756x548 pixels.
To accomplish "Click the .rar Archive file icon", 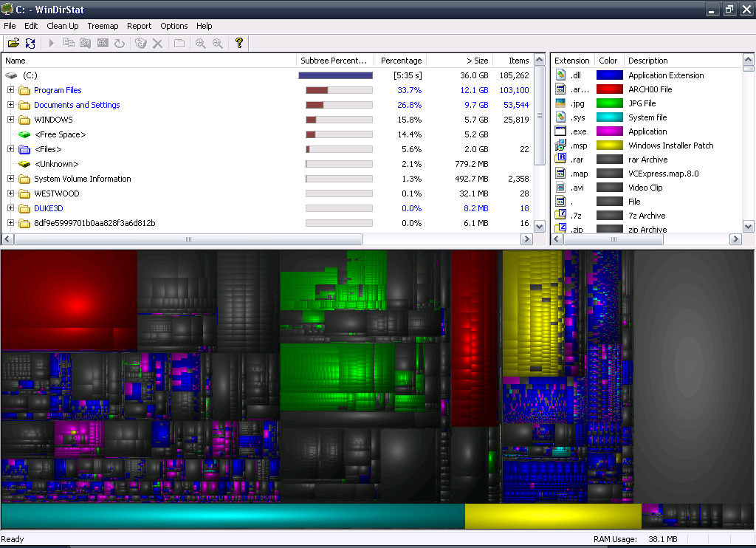I will pos(560,159).
